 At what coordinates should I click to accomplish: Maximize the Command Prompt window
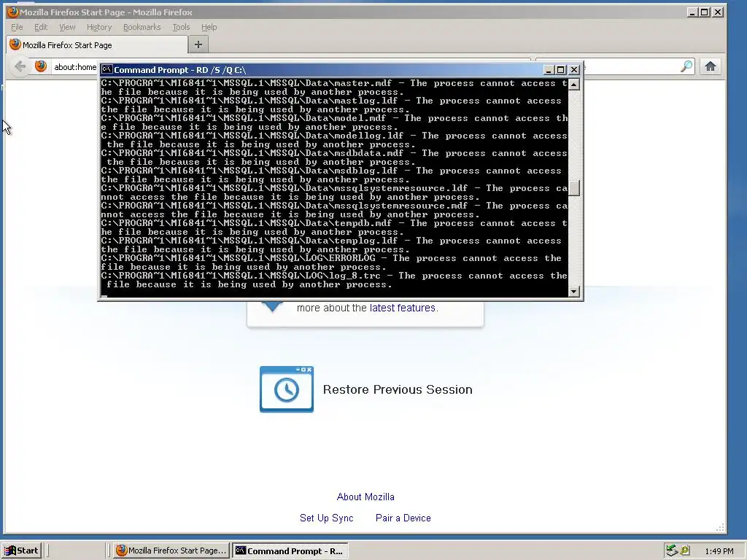click(x=561, y=70)
